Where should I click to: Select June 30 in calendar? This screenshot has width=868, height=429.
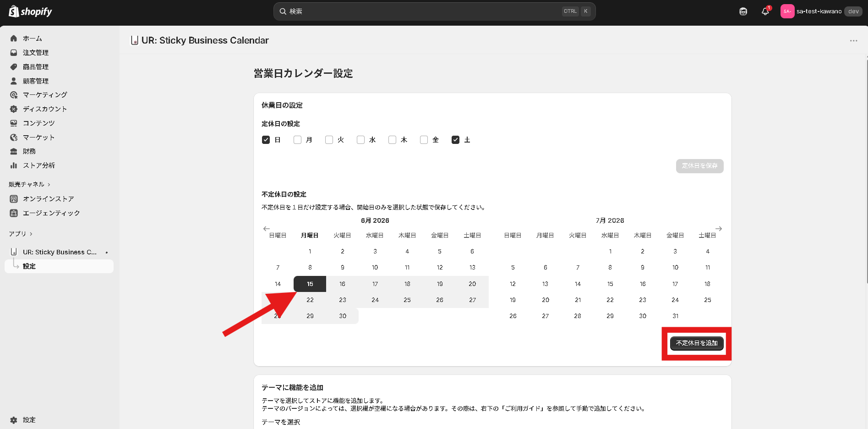[343, 316]
